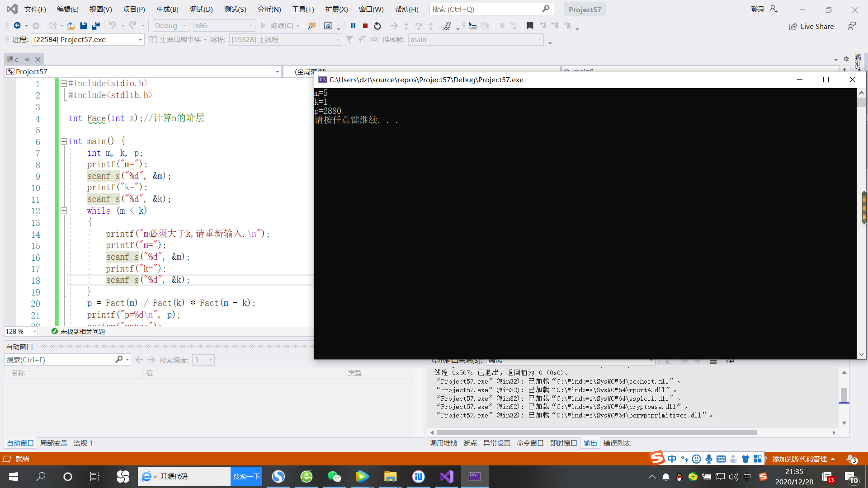Open the zoom level 128 % dropdown
868x488 pixels.
coord(34,332)
